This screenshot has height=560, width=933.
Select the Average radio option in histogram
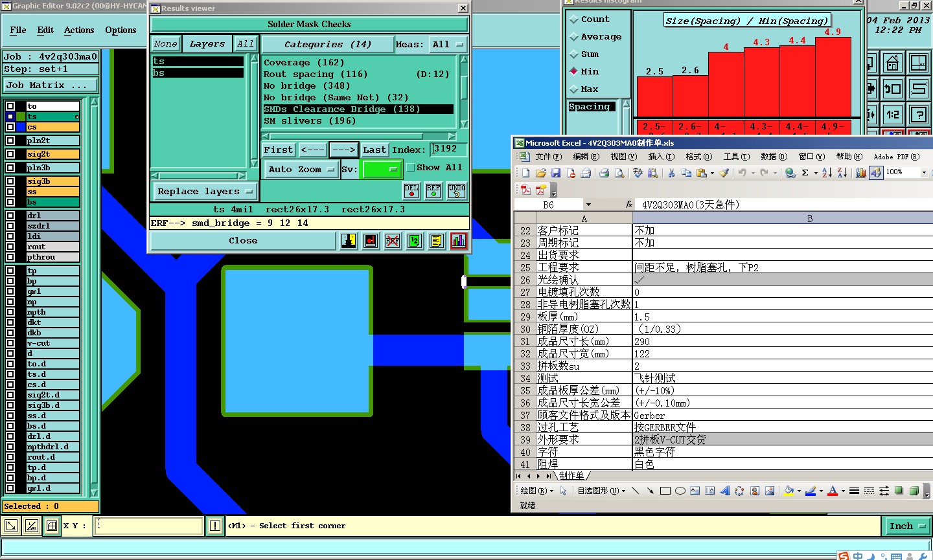[x=573, y=37]
